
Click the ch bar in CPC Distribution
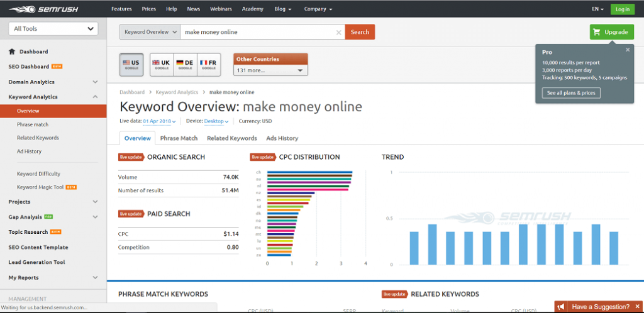309,172
